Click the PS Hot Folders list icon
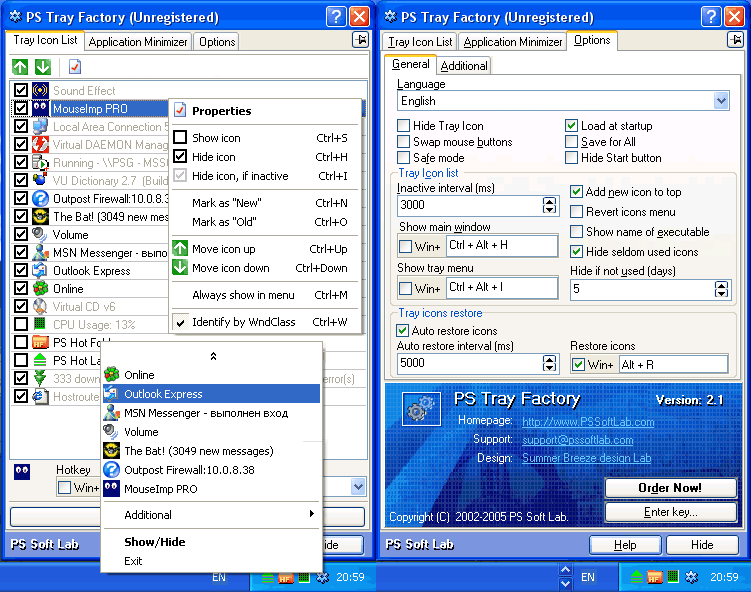 click(40, 342)
